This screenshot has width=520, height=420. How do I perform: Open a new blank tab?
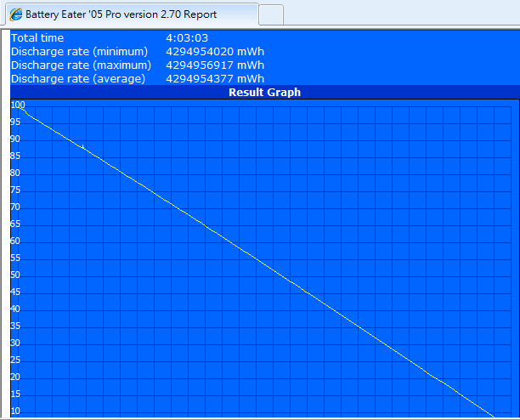coord(270,14)
